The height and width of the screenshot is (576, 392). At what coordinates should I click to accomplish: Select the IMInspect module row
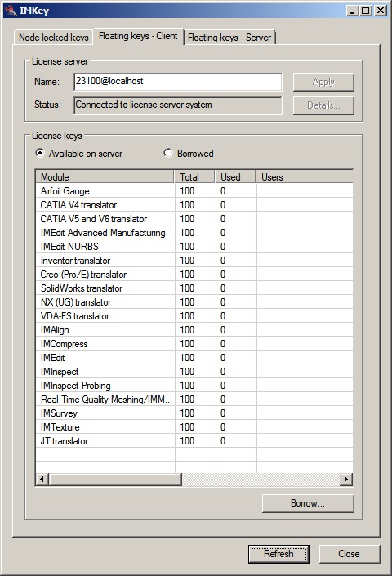tap(194, 372)
